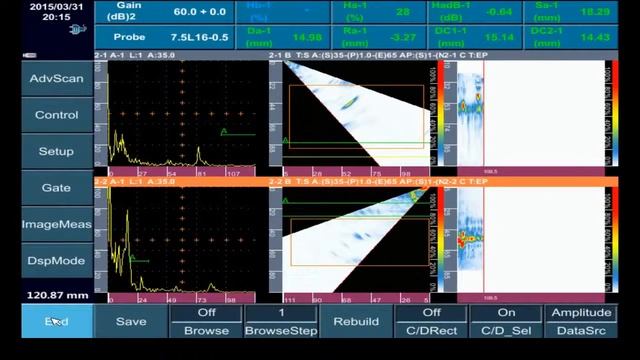Viewport: 640px width, 360px height.
Task: Select the Probe 7.5L16-0.5 field
Action: (x=164, y=37)
